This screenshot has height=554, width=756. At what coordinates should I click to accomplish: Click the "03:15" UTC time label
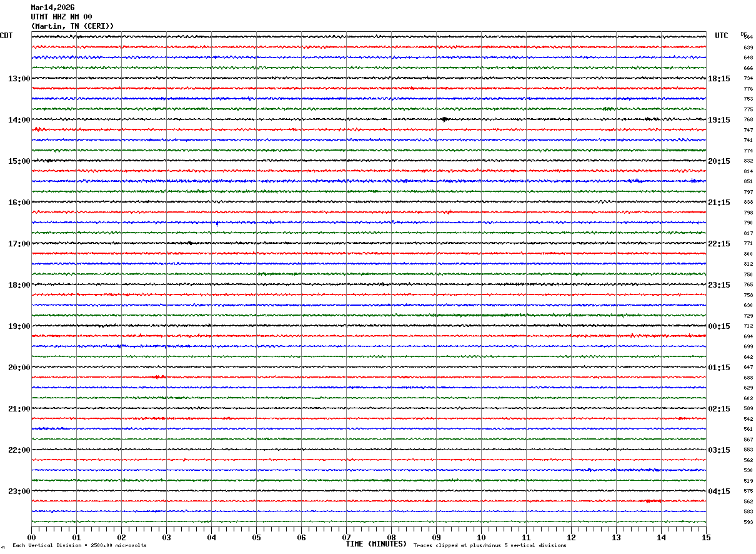click(719, 450)
